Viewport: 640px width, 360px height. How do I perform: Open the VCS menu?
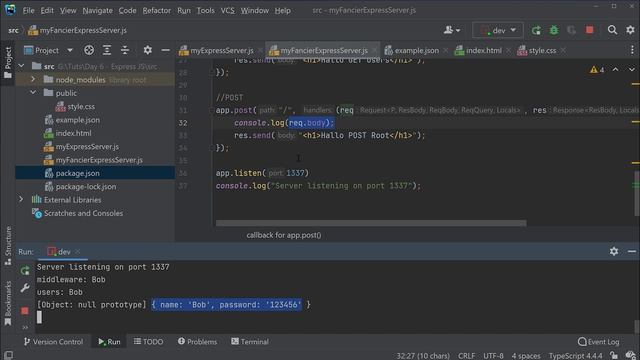tap(227, 10)
